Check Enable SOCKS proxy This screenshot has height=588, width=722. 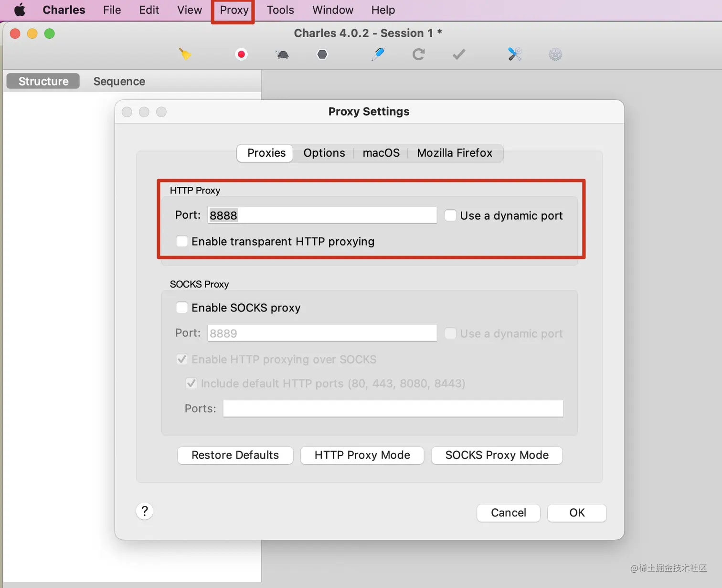[182, 308]
